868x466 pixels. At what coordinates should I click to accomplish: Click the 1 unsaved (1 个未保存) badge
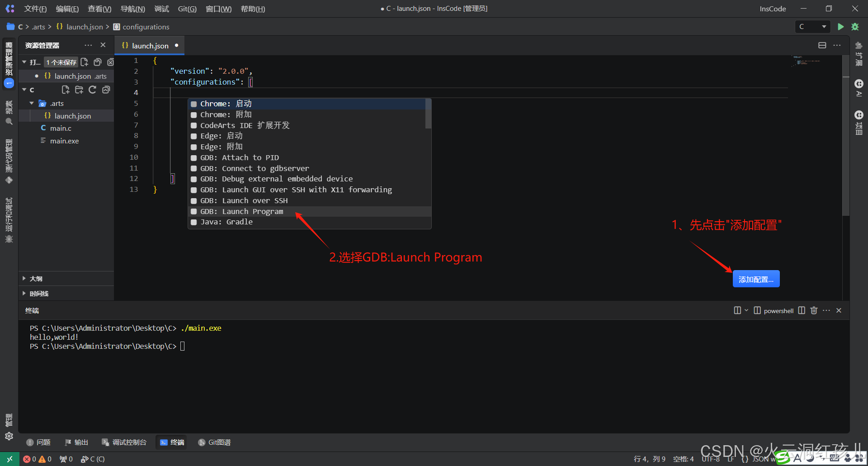(x=61, y=62)
